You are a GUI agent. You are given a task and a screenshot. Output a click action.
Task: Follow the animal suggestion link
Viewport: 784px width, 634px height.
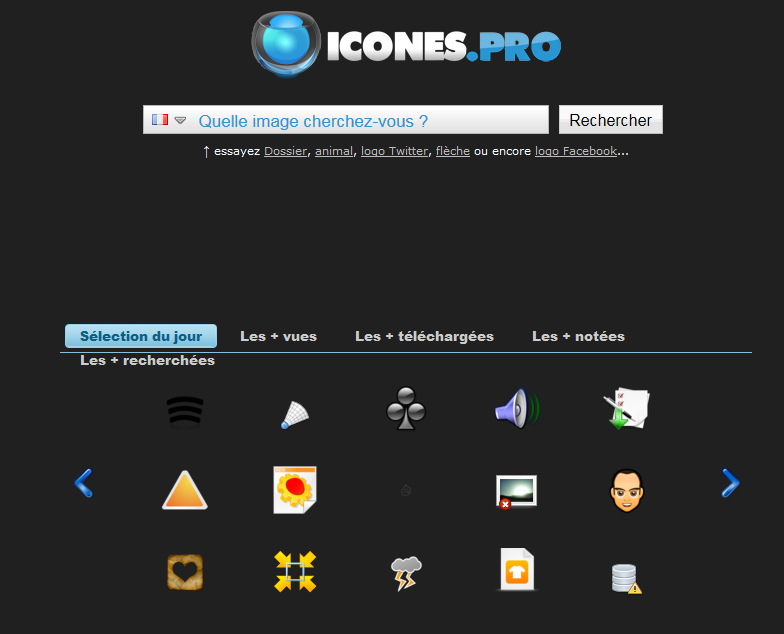334,151
